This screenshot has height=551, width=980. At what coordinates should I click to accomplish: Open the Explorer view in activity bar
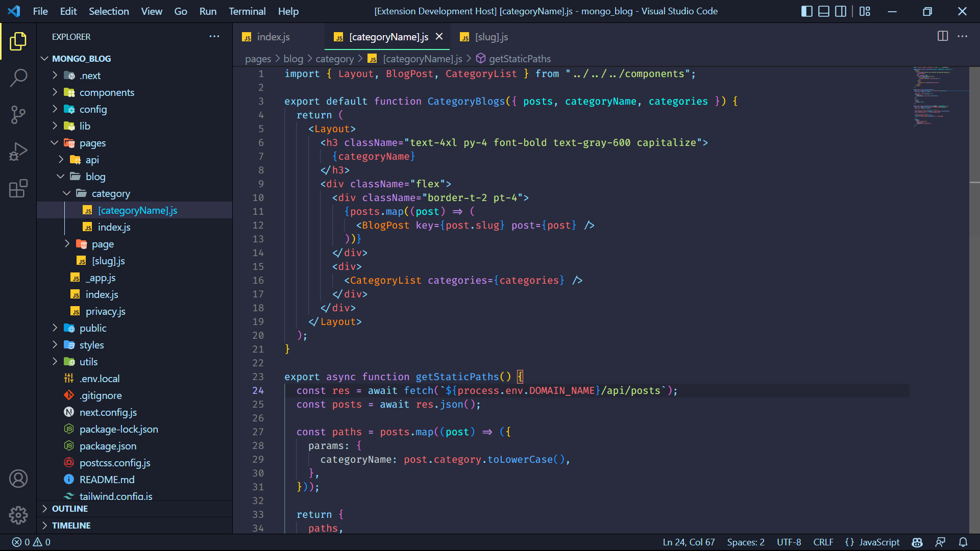(x=18, y=41)
